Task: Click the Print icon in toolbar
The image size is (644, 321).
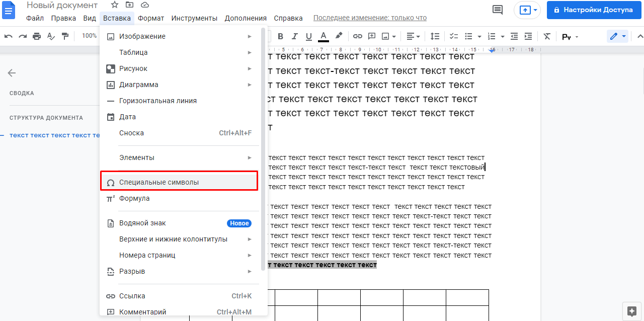Action: pos(37,36)
